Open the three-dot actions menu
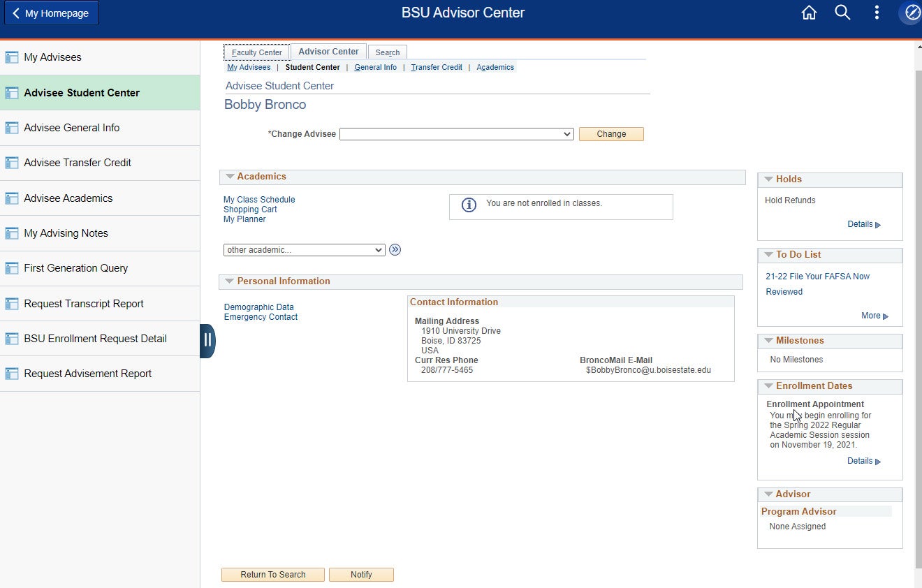 pyautogui.click(x=877, y=13)
